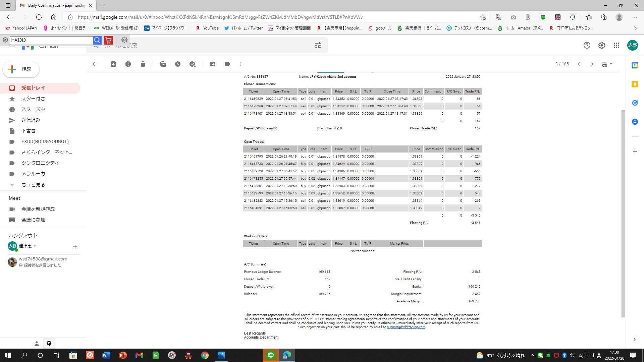Compose new mail with 作成 button
The image size is (644, 362).
[21, 69]
